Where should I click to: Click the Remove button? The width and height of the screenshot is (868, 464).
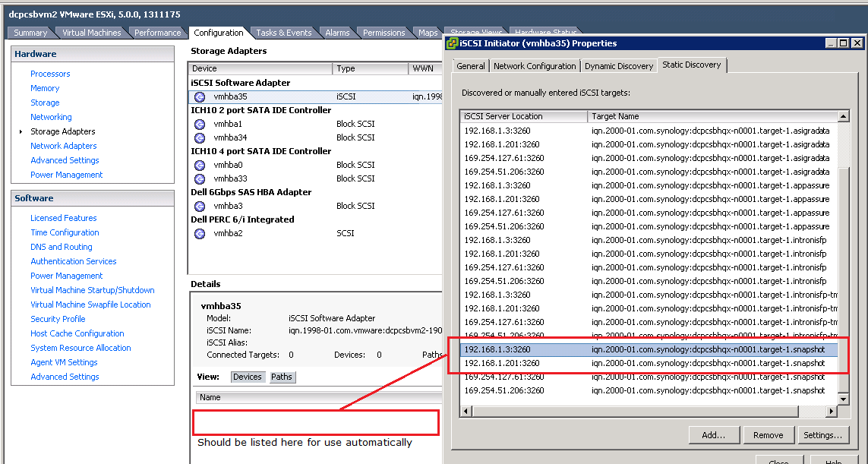[x=769, y=435]
